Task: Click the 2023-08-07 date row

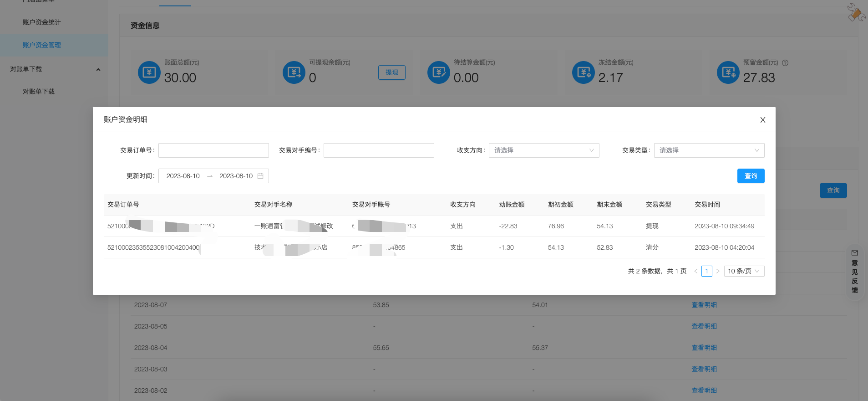Action: 489,305
